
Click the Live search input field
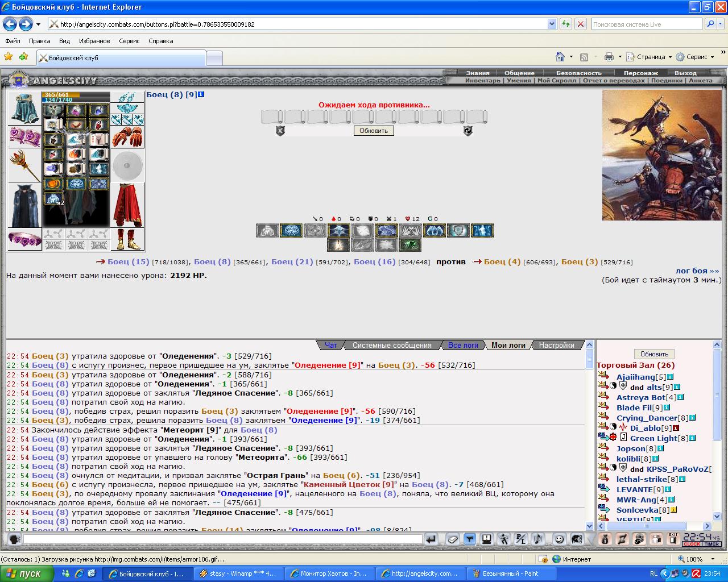pos(646,24)
